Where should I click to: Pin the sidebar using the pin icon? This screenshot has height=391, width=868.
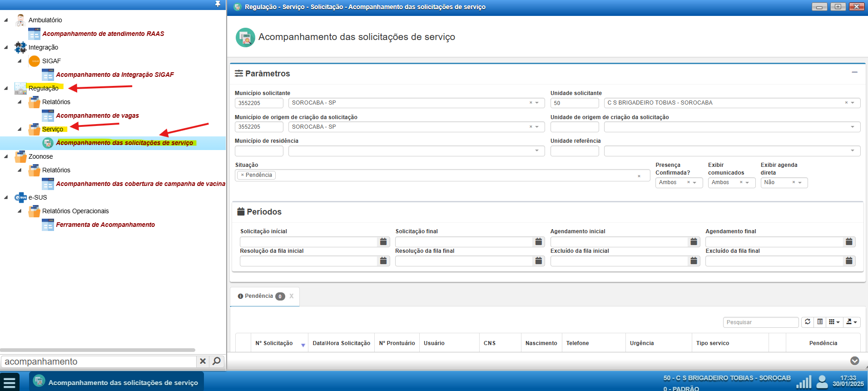[218, 4]
